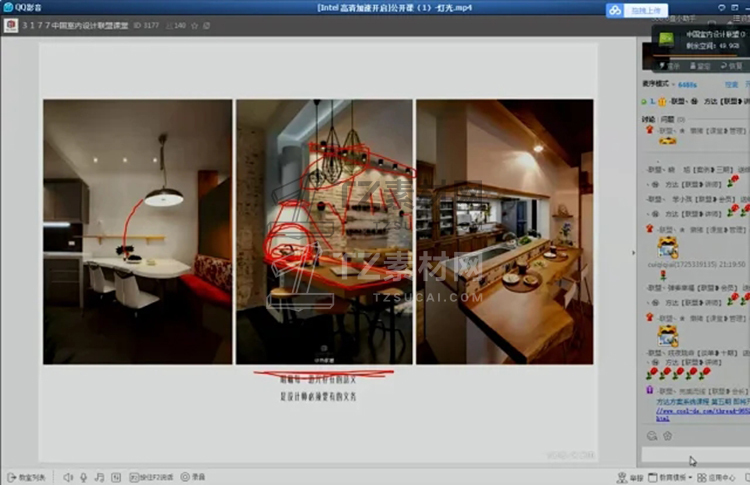Click the cloud upload icon in title bar

point(615,10)
